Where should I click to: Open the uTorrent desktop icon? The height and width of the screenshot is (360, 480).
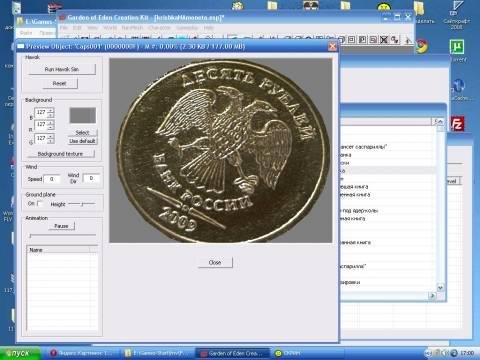click(457, 47)
